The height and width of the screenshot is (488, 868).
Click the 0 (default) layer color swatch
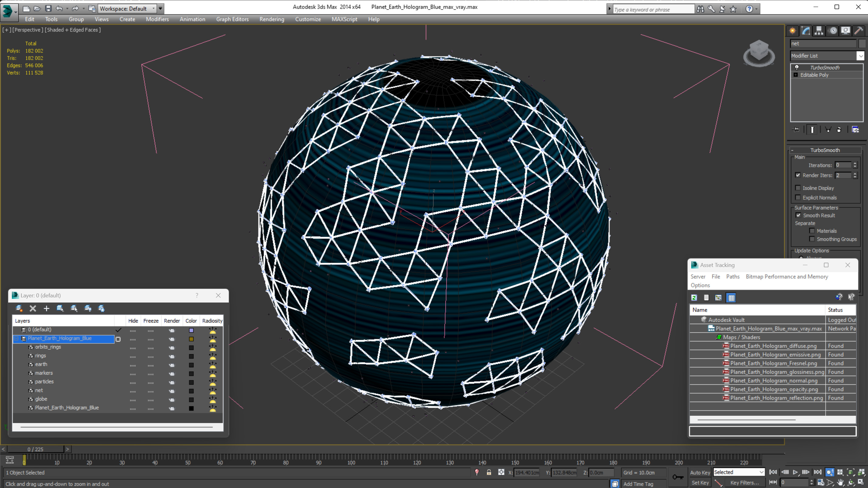coord(191,331)
